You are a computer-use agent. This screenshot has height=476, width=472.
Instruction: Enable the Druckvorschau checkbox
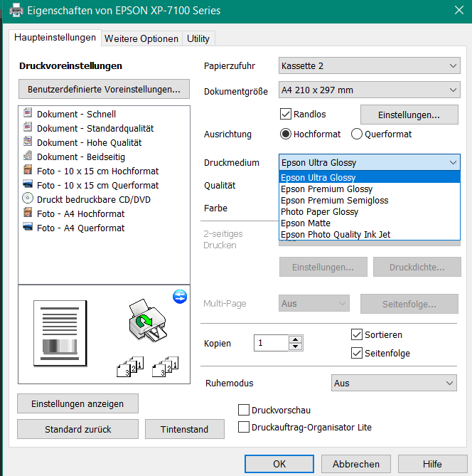(244, 410)
